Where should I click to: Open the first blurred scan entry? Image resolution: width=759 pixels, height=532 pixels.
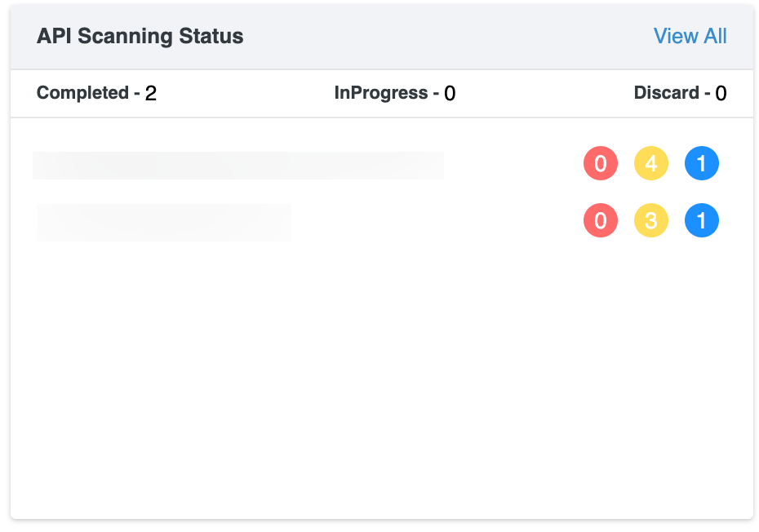237,165
